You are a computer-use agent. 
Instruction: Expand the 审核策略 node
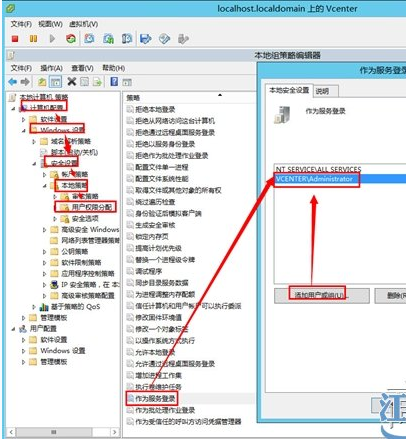tap(55, 196)
